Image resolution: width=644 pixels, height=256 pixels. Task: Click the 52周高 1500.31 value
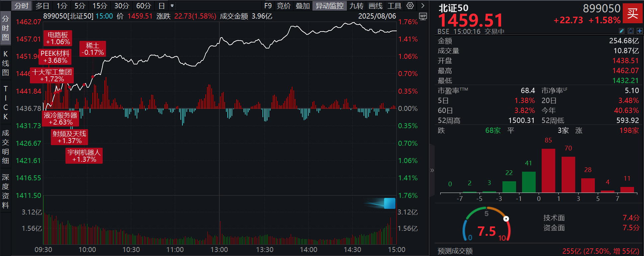[x=521, y=121]
